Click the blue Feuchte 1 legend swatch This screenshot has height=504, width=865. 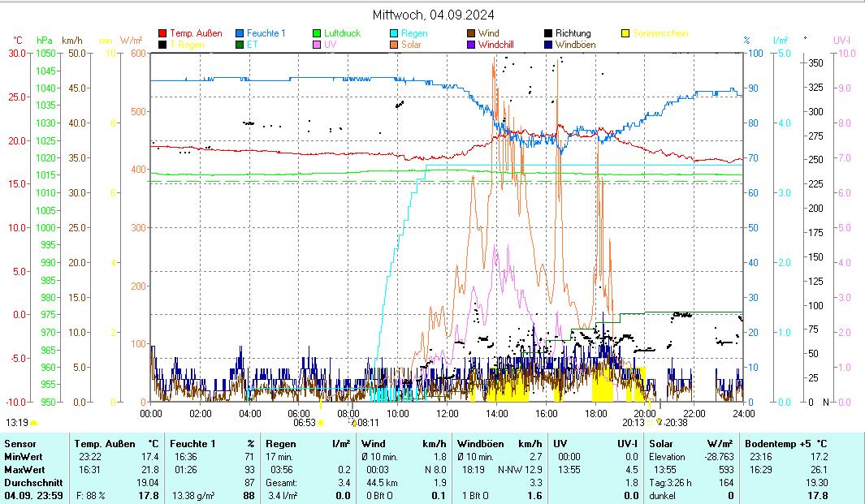click(240, 33)
